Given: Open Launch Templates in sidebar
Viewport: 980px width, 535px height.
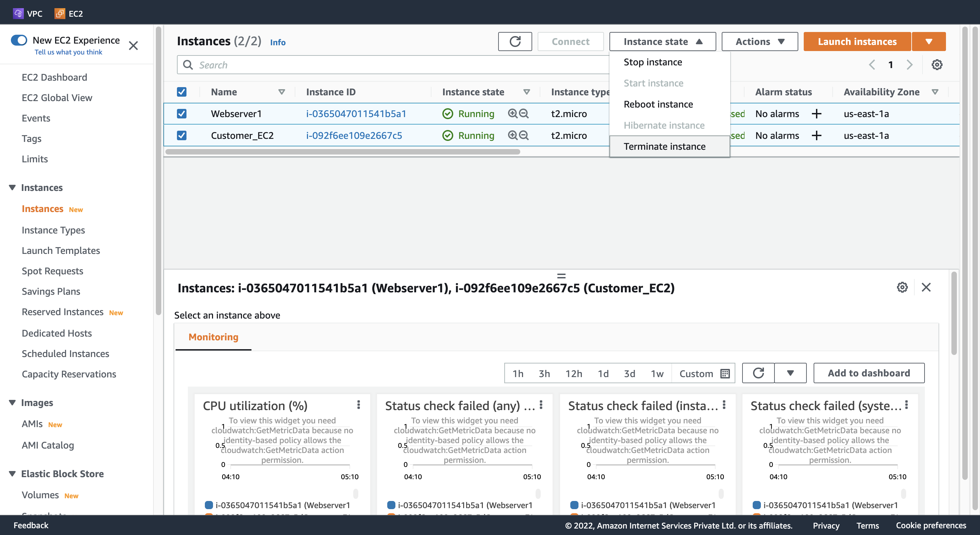Looking at the screenshot, I should [61, 250].
